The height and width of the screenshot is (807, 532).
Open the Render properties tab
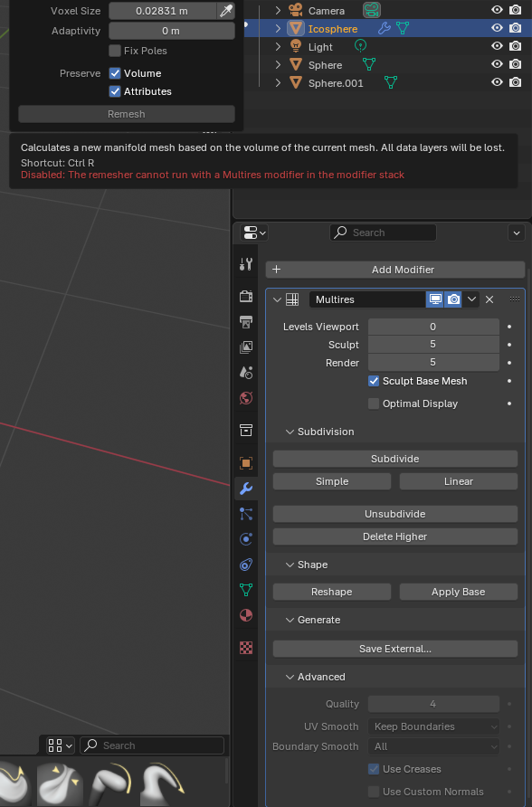[246, 296]
